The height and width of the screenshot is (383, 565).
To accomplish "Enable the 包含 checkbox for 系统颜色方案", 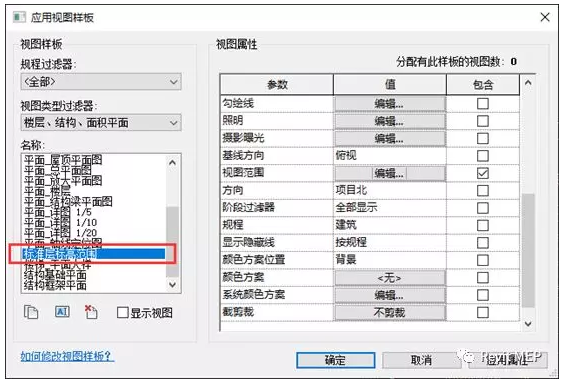I will click(x=482, y=295).
